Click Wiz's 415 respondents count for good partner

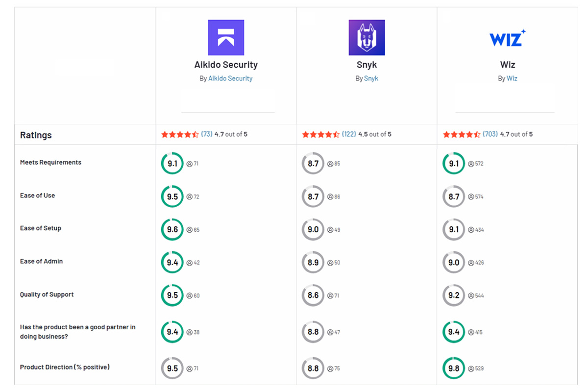pyautogui.click(x=475, y=332)
